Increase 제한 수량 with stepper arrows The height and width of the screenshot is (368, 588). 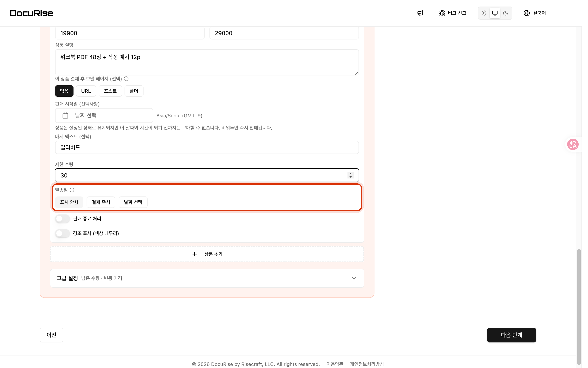click(x=350, y=174)
